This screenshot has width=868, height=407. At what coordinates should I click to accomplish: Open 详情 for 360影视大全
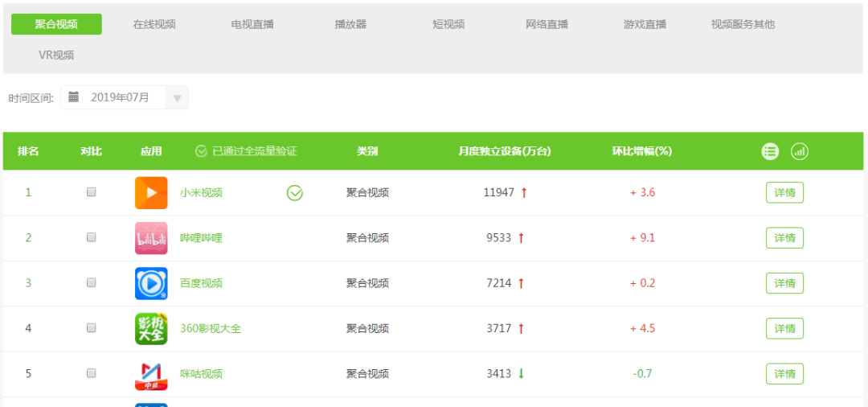click(x=784, y=329)
